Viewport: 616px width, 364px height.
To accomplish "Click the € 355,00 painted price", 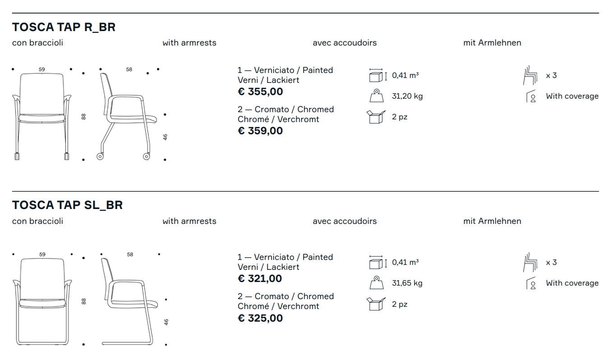I will point(260,92).
